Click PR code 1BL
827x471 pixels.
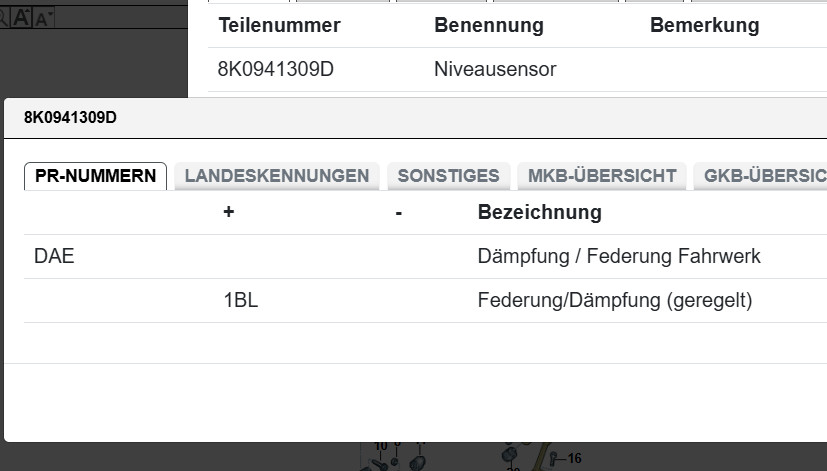pos(241,300)
